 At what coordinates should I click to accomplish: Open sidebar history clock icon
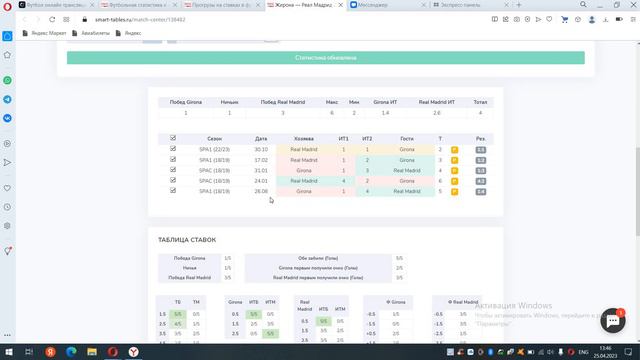(7, 207)
